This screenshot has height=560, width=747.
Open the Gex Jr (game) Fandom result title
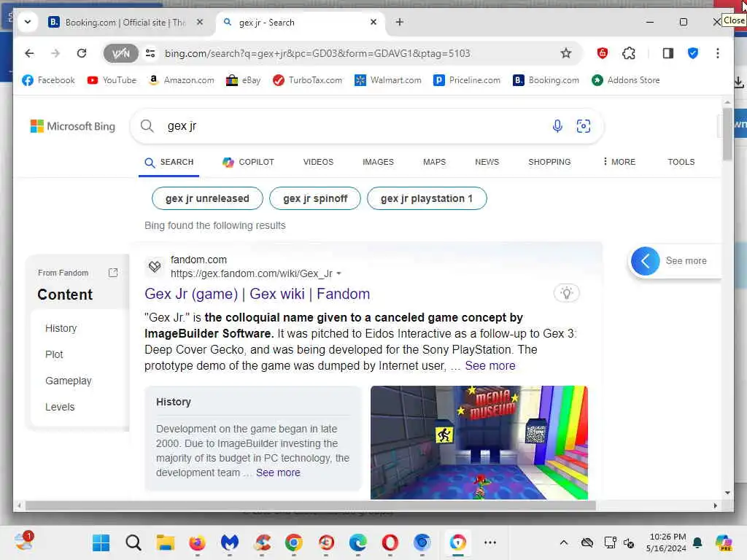(258, 294)
